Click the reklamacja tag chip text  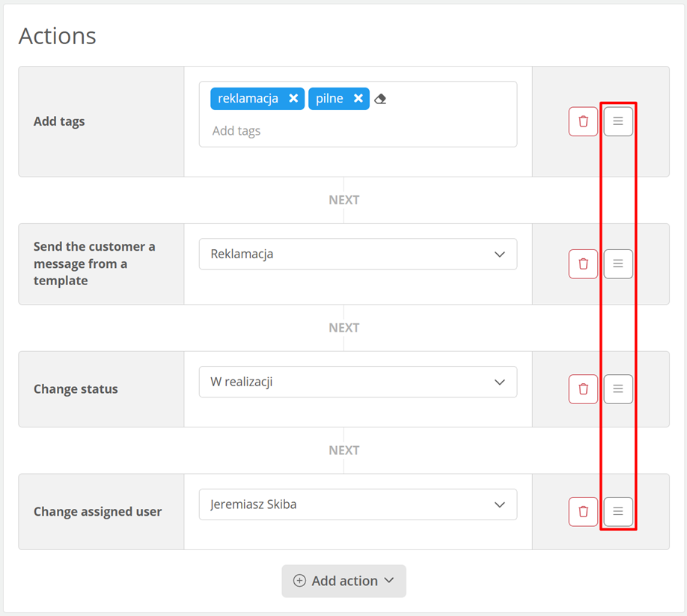(x=248, y=99)
